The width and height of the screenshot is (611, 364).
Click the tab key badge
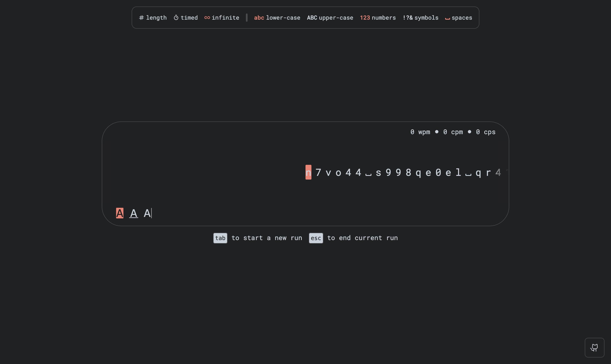pos(220,238)
